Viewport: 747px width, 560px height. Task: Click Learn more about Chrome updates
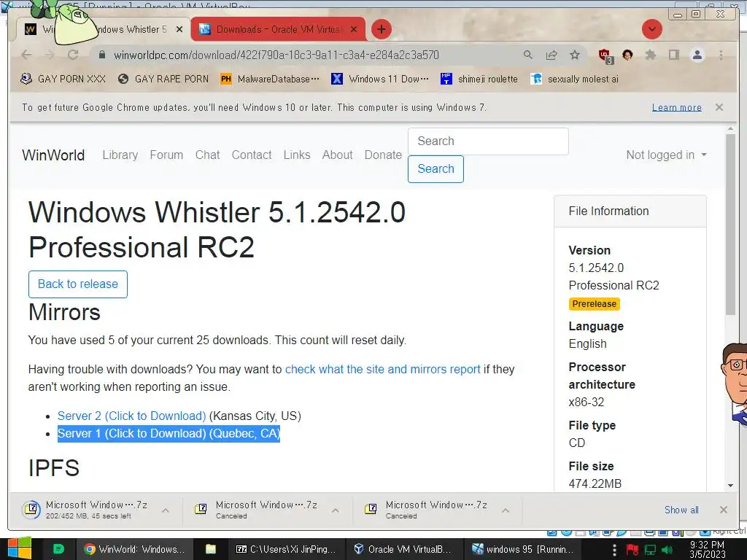pos(676,107)
